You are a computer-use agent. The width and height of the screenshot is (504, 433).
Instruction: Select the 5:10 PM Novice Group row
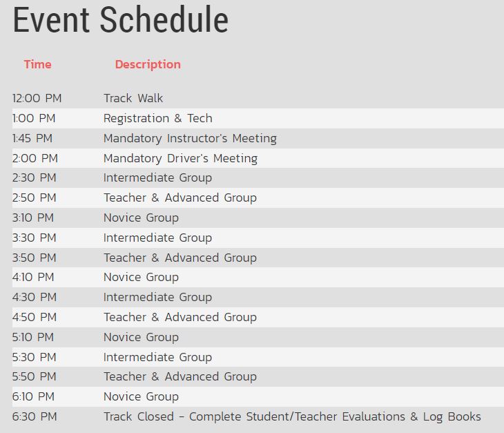point(141,337)
